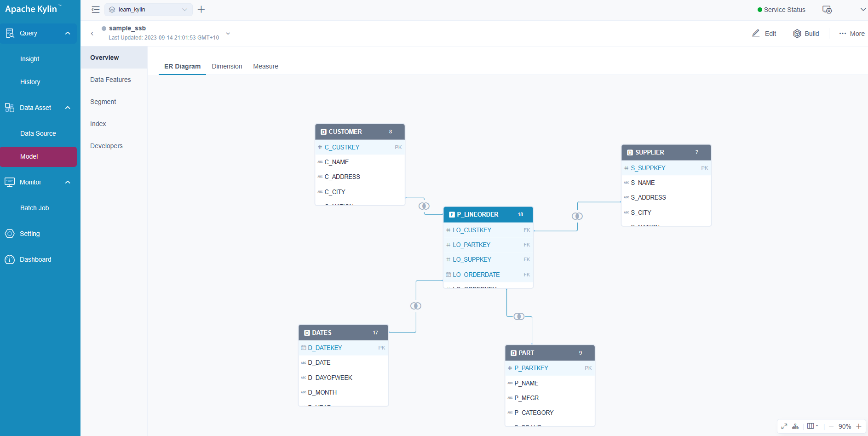Screen dimensions: 868x436
Task: Select the Data Features section
Action: pyautogui.click(x=114, y=80)
